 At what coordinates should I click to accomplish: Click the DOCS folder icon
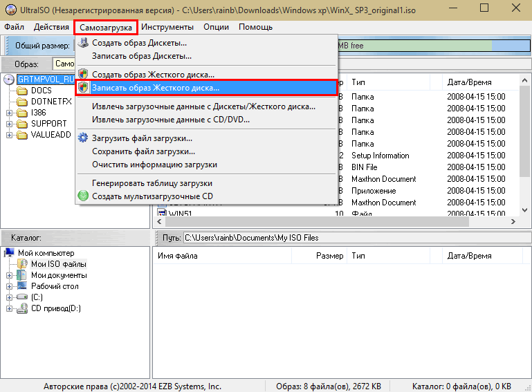[x=22, y=91]
